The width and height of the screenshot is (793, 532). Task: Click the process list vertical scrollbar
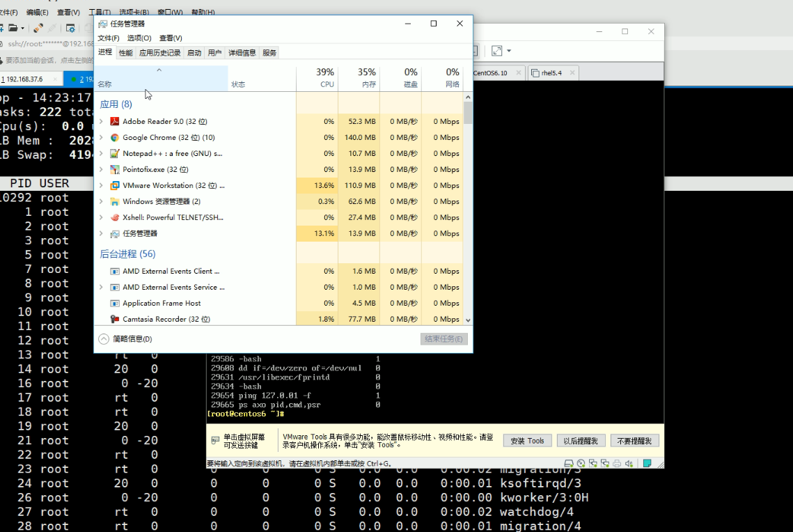(468, 209)
